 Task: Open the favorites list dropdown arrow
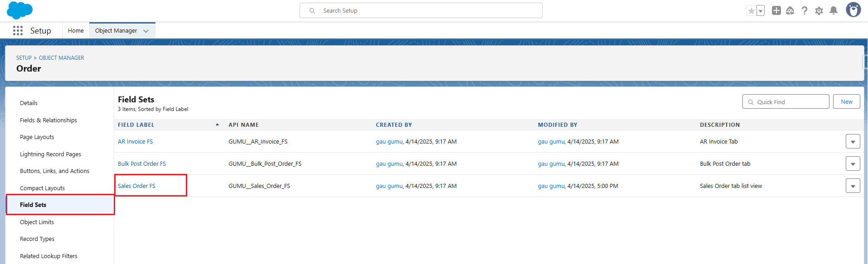point(761,11)
